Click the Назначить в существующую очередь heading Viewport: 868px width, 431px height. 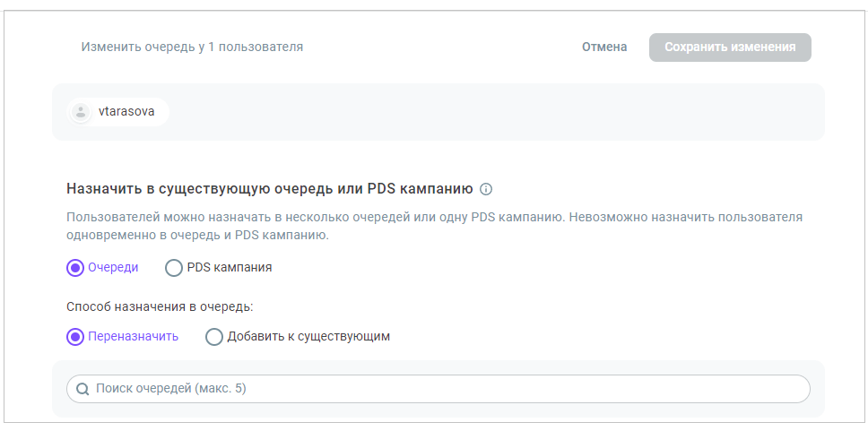[x=270, y=189]
